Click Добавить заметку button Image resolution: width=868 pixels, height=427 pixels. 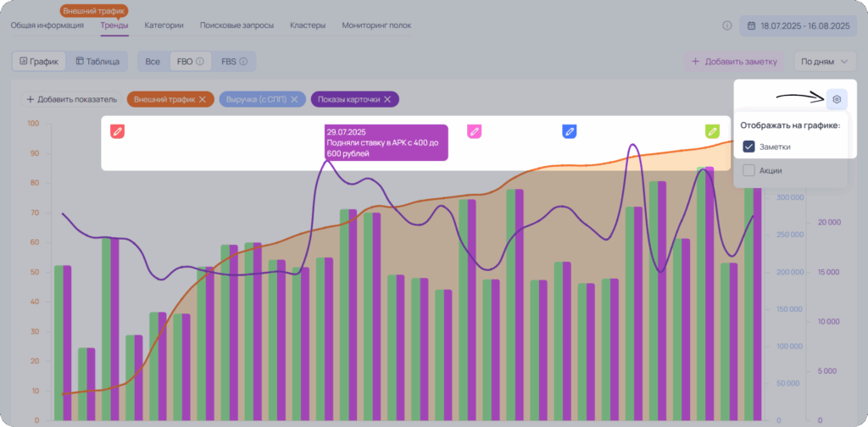(735, 61)
